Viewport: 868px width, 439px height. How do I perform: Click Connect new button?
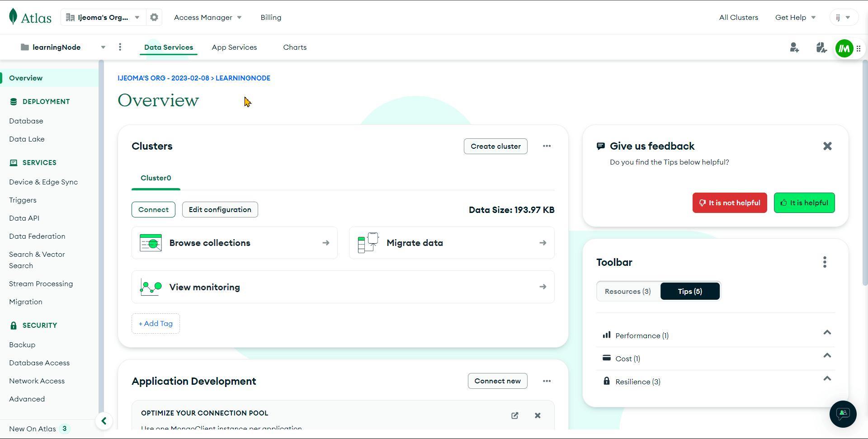click(497, 381)
